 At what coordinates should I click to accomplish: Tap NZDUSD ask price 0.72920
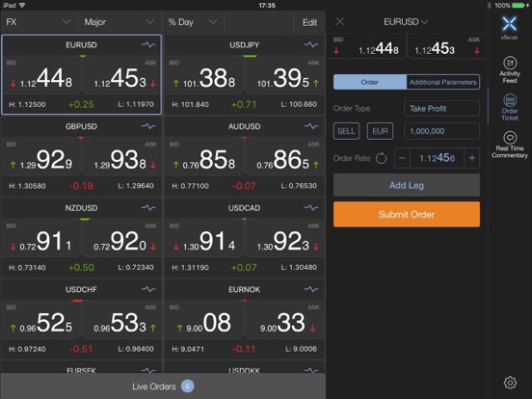point(121,238)
